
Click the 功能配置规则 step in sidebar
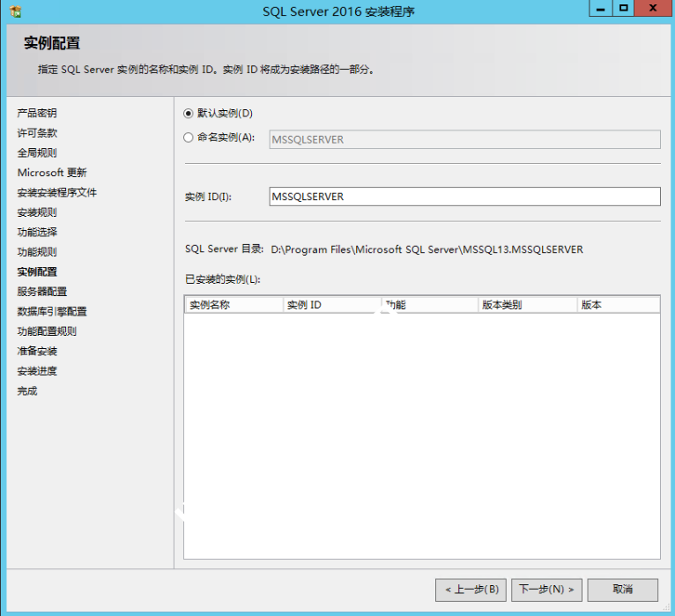[x=47, y=331]
